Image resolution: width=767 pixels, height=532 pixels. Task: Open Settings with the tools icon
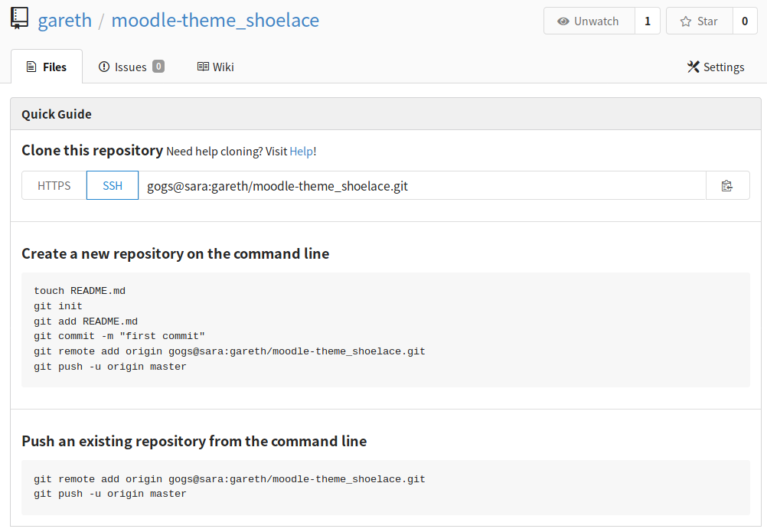694,67
